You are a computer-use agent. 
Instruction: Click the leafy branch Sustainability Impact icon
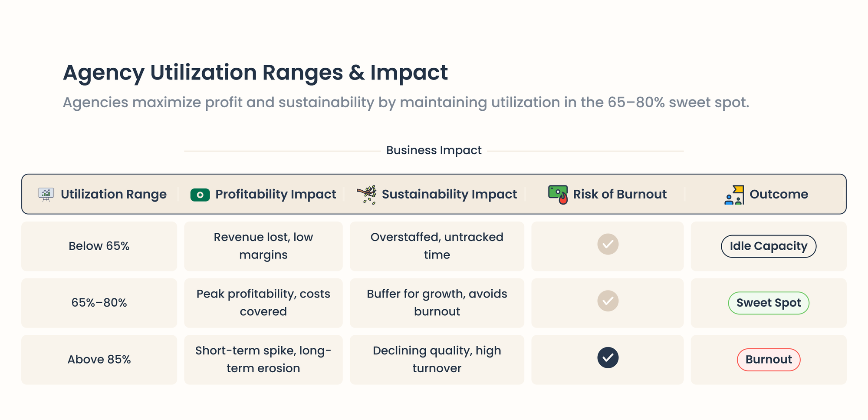pos(367,195)
